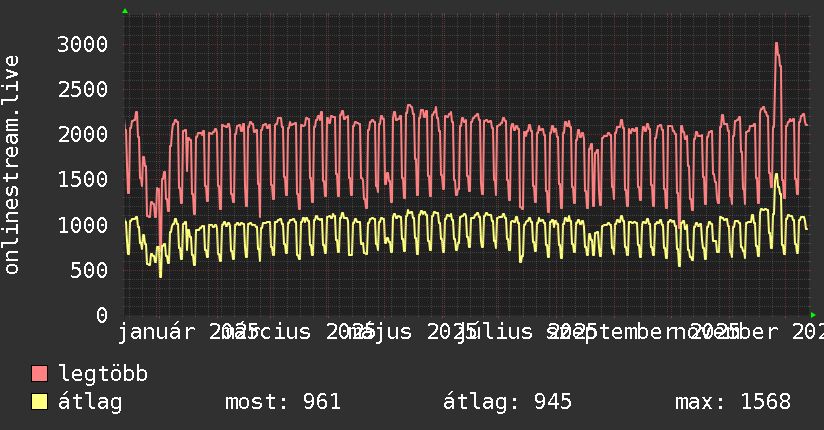Click the 1500 y-axis label
This screenshot has height=430, width=824.
(83, 180)
